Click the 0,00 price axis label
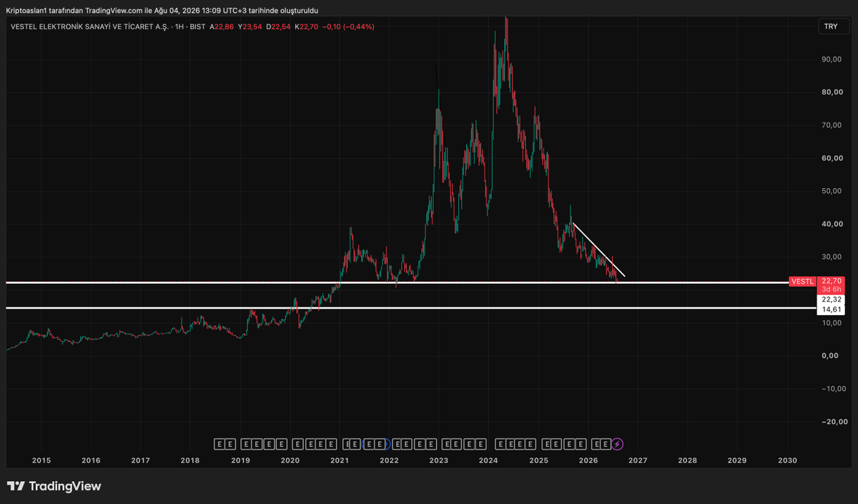The width and height of the screenshot is (858, 504). pyautogui.click(x=830, y=355)
